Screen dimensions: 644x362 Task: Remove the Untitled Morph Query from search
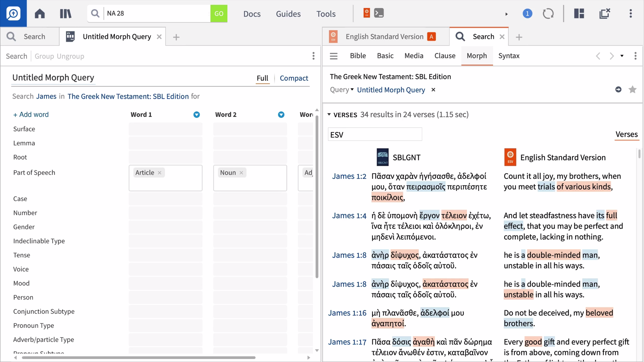433,90
